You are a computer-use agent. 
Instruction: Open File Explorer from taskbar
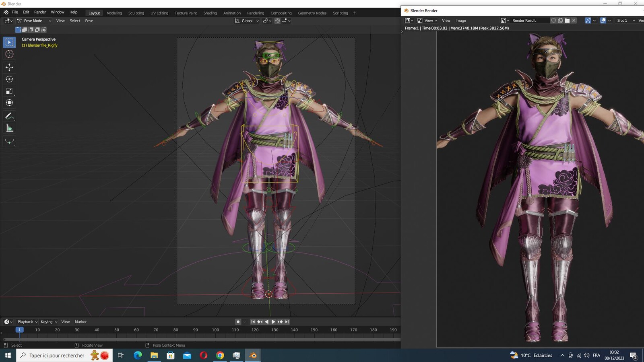pyautogui.click(x=154, y=355)
